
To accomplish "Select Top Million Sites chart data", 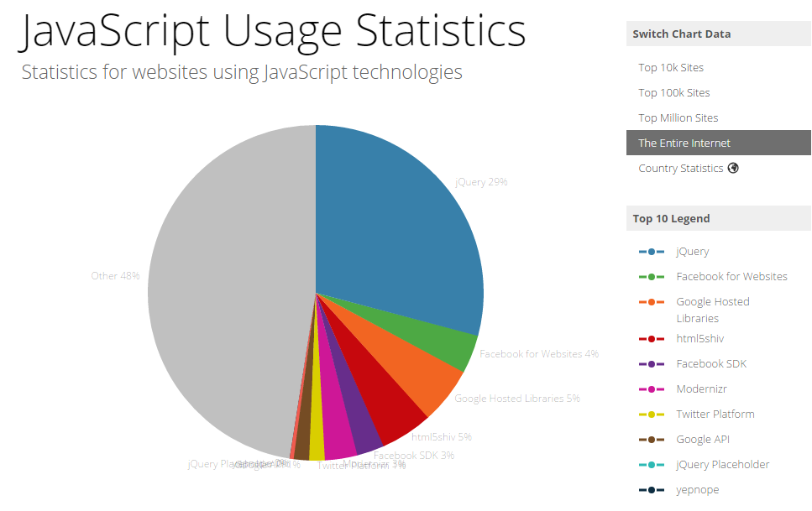I will [x=678, y=118].
